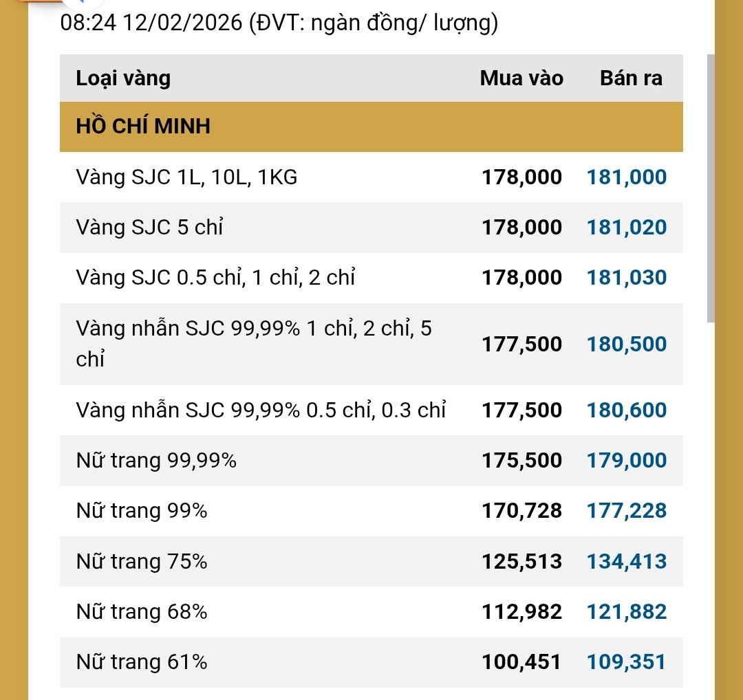
Task: Select the "Nữ trang 61%" row label
Action: click(x=142, y=662)
